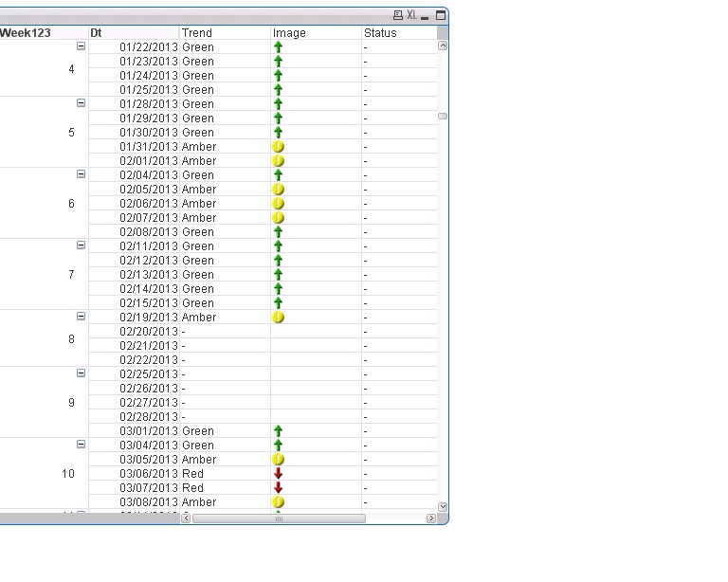
Task: Click green up arrow for 02/04/2013
Action: tap(278, 175)
